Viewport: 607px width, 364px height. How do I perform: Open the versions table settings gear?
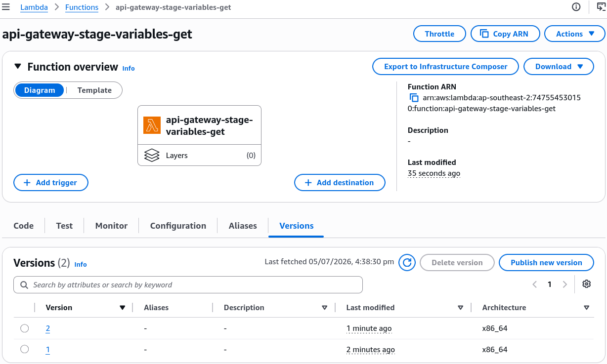pyautogui.click(x=587, y=284)
